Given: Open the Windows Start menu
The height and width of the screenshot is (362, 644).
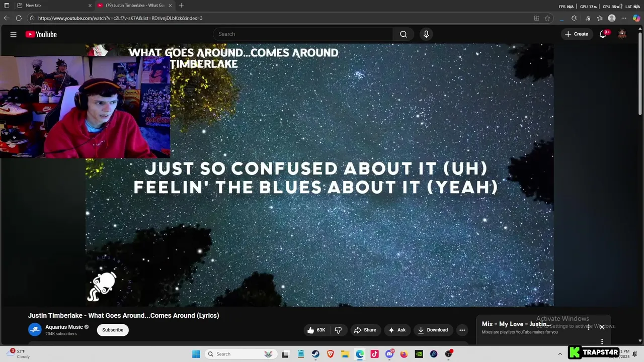Looking at the screenshot, I should 196,354.
